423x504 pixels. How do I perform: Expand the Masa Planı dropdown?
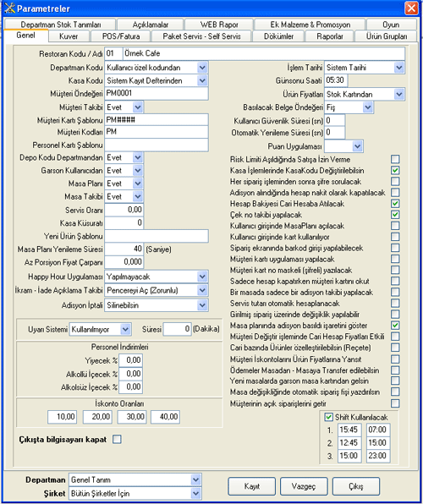point(138,184)
